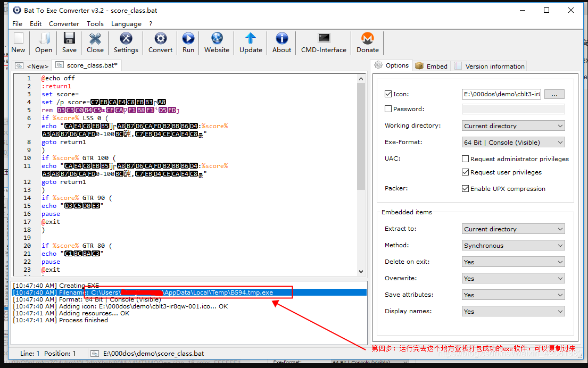The height and width of the screenshot is (368, 588).
Task: Open the Converter menu
Action: tap(64, 23)
